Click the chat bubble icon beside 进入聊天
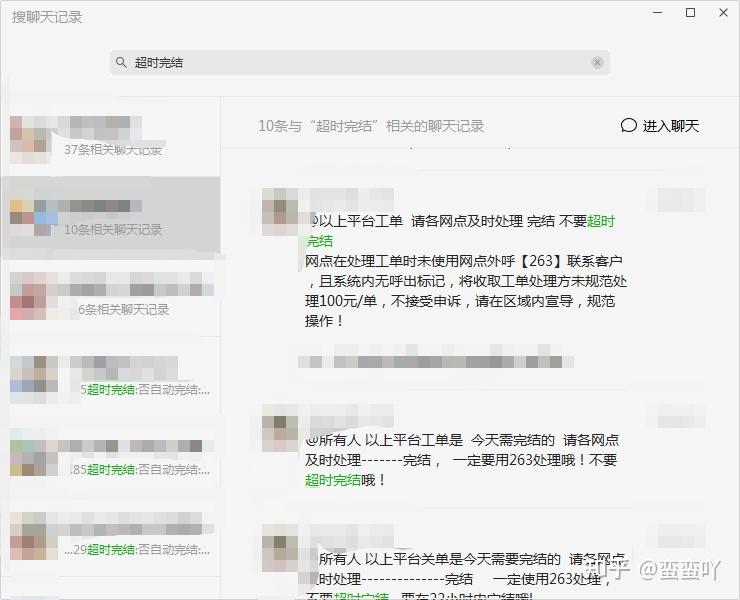Viewport: 740px width, 600px height. (629, 126)
